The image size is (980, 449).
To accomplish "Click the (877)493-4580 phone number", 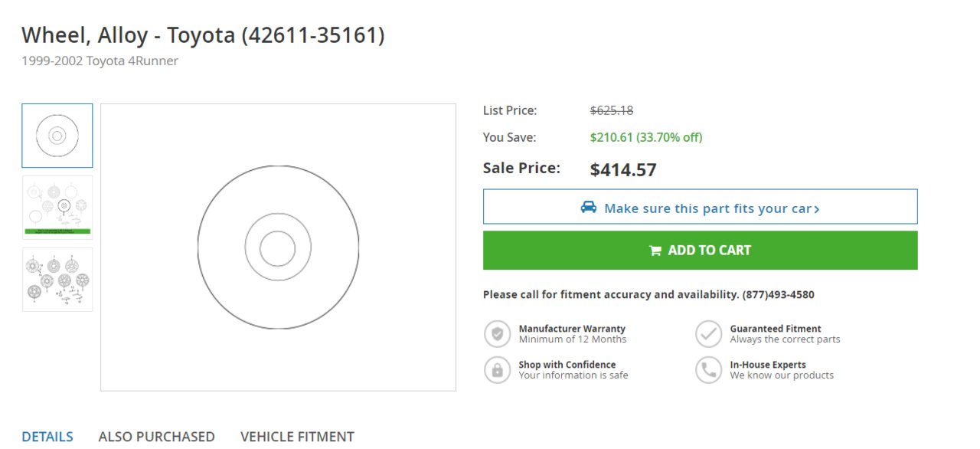I will [x=779, y=295].
